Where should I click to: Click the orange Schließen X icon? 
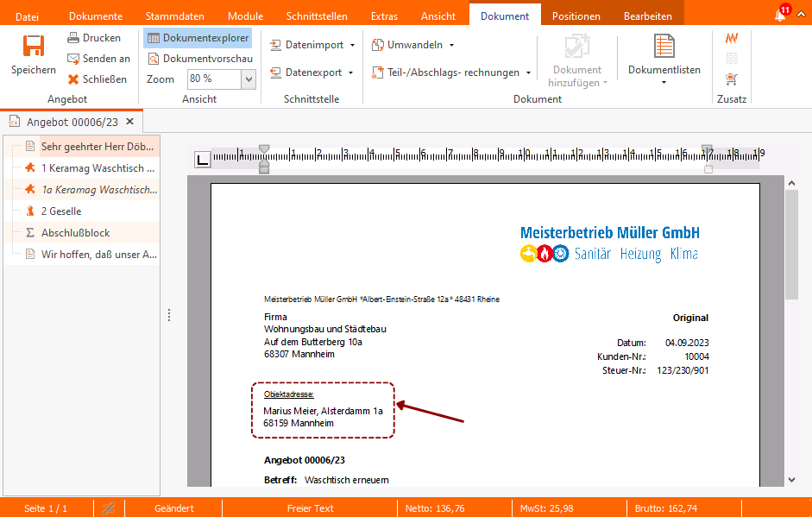[x=73, y=79]
